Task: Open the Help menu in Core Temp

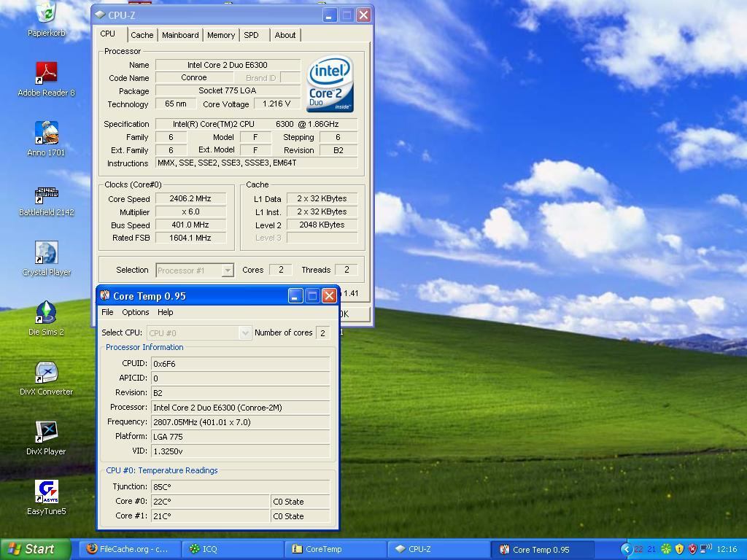Action: coord(166,312)
